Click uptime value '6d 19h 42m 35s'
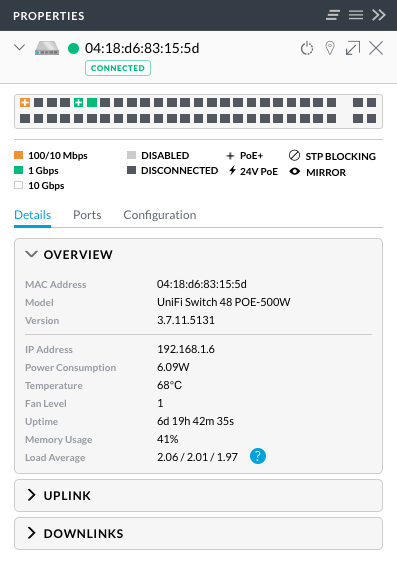 point(195,421)
